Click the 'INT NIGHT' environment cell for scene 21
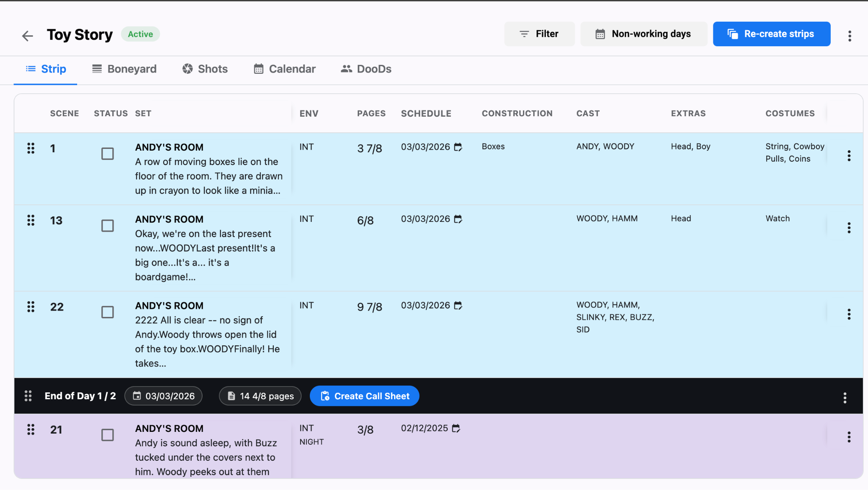868x490 pixels. pyautogui.click(x=312, y=435)
